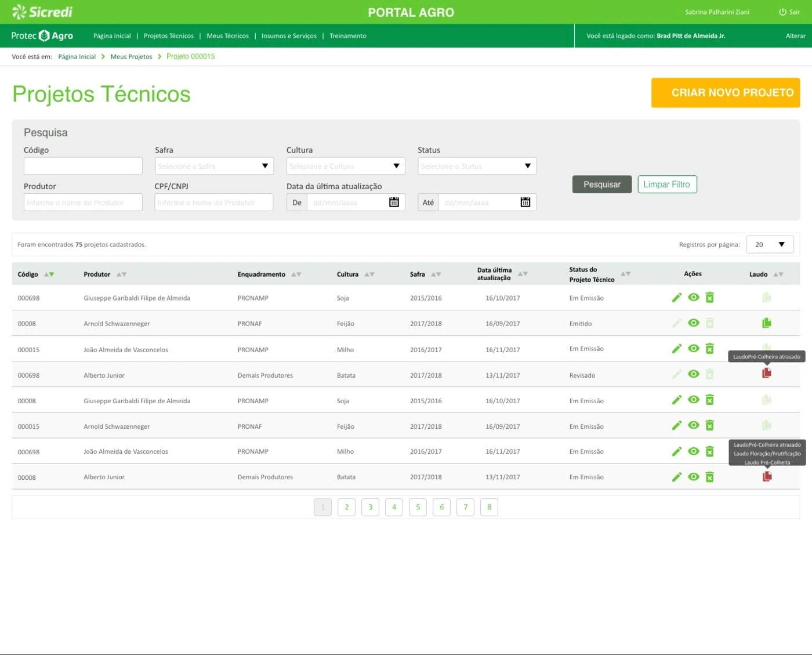Open calendar picker for 'Até' date field
This screenshot has height=655, width=812.
525,202
